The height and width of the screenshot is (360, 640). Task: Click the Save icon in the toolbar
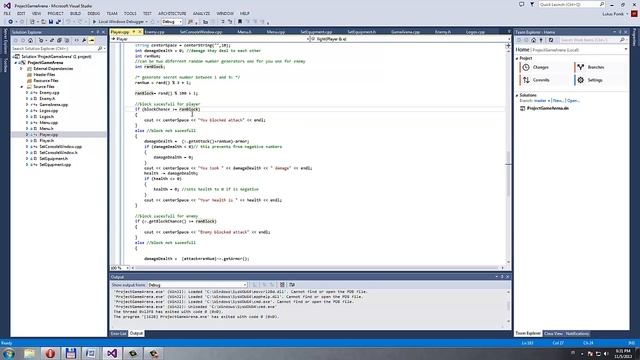pos(51,22)
